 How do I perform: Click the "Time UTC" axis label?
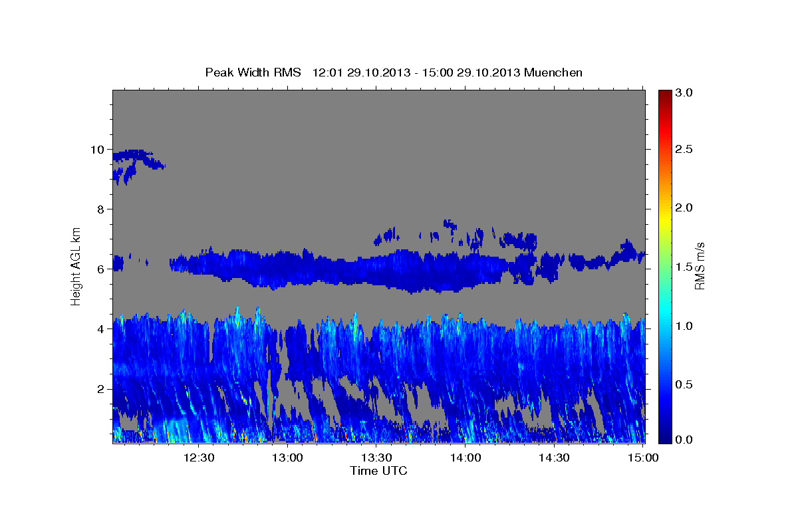(378, 471)
